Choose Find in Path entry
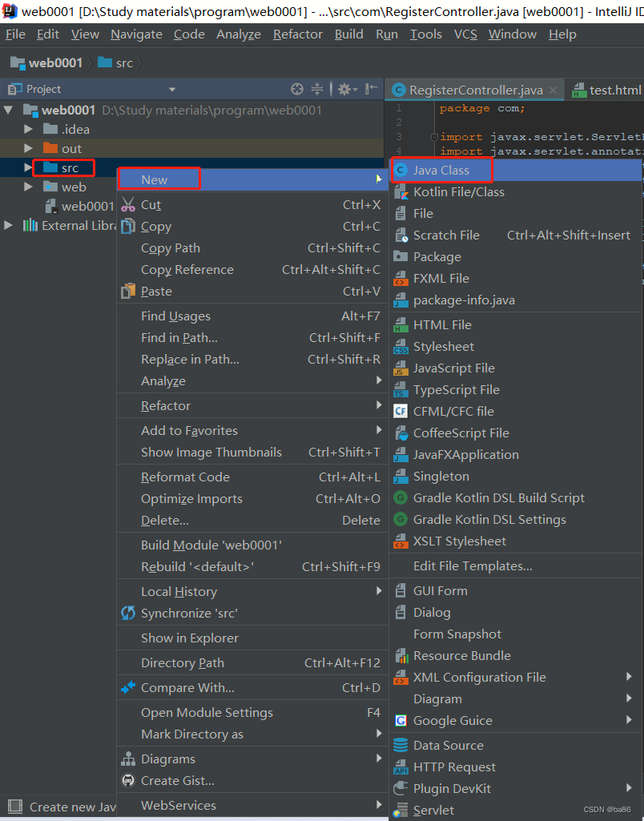 pyautogui.click(x=252, y=338)
